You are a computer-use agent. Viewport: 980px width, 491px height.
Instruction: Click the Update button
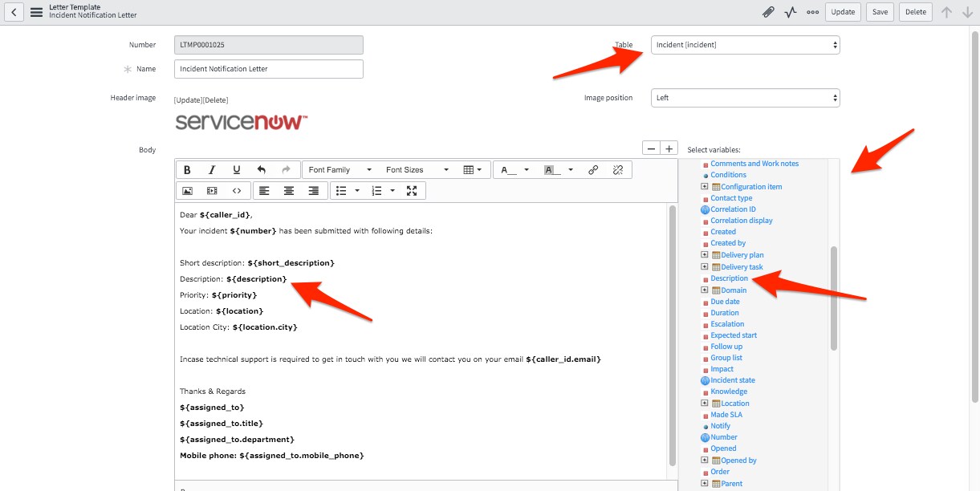tap(843, 12)
